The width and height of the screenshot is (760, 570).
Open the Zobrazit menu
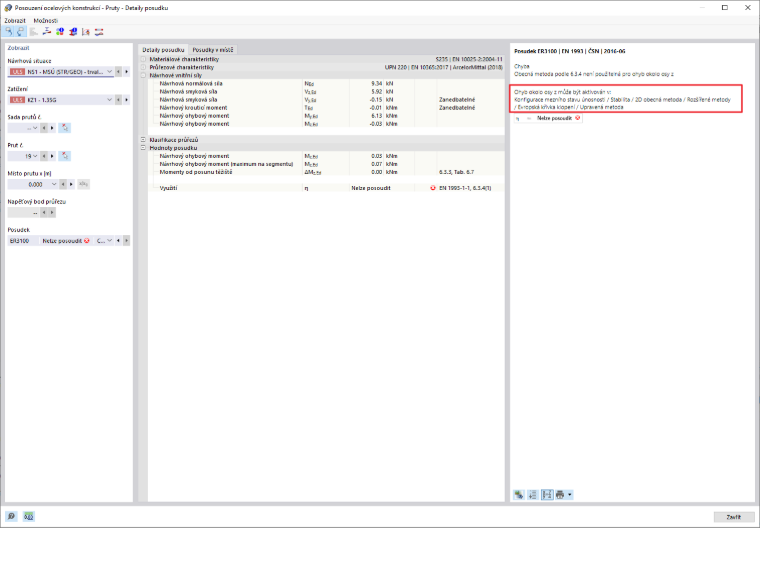click(15, 20)
